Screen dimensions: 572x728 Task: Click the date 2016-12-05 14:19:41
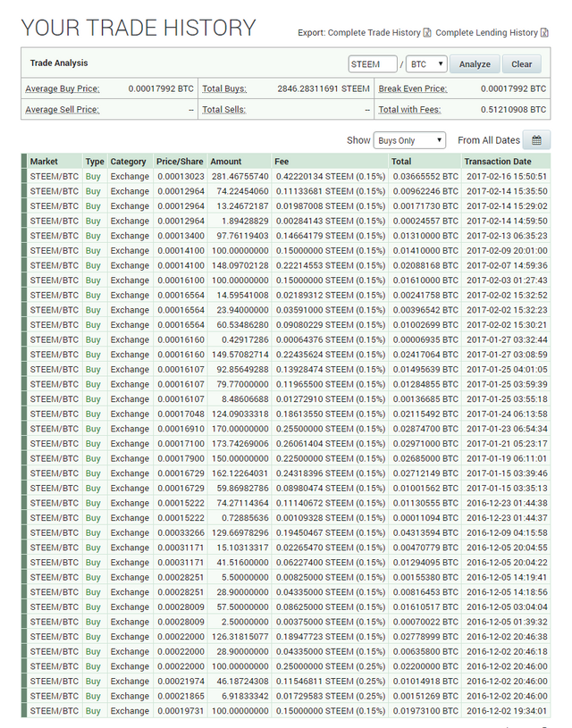[x=507, y=578]
